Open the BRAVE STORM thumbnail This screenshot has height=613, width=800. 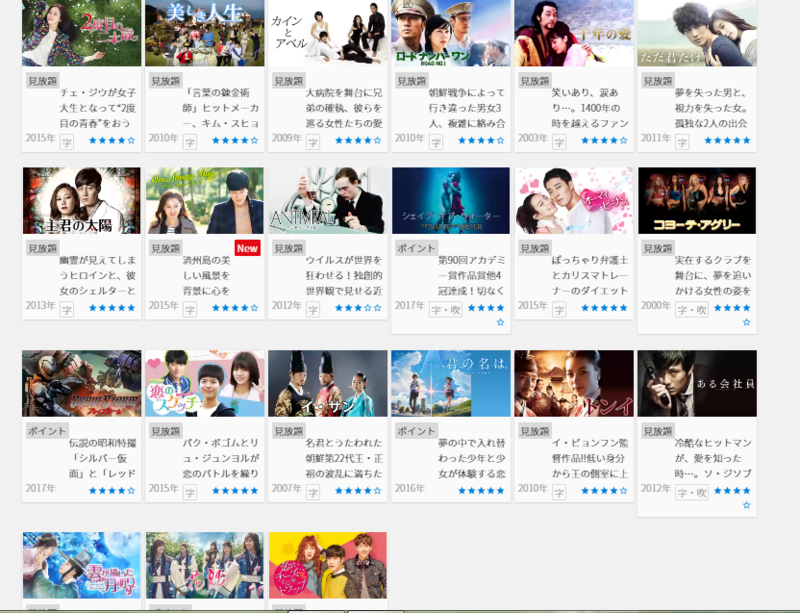pos(82,383)
